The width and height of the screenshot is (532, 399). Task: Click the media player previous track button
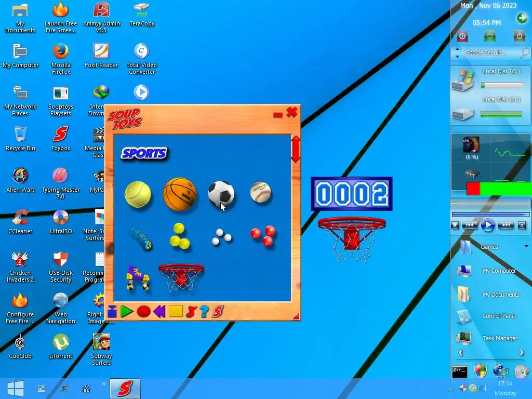[470, 225]
